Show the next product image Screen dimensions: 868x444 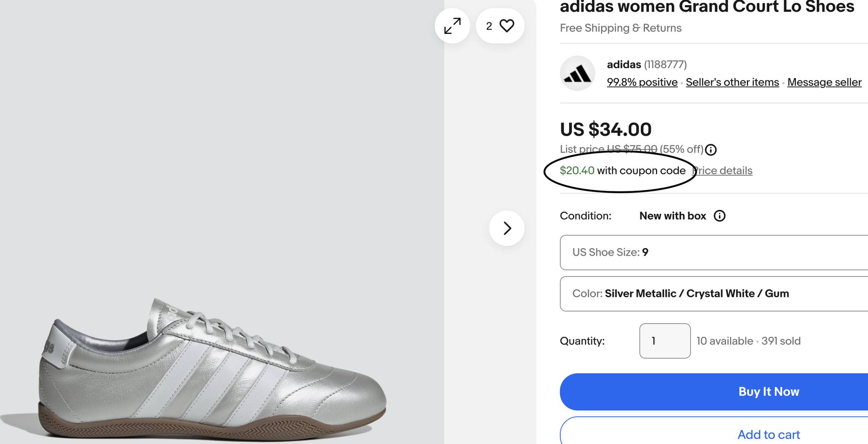[507, 228]
